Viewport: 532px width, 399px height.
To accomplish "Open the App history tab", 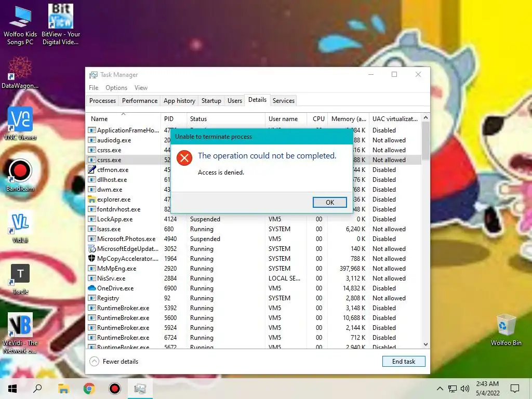I will pos(179,101).
